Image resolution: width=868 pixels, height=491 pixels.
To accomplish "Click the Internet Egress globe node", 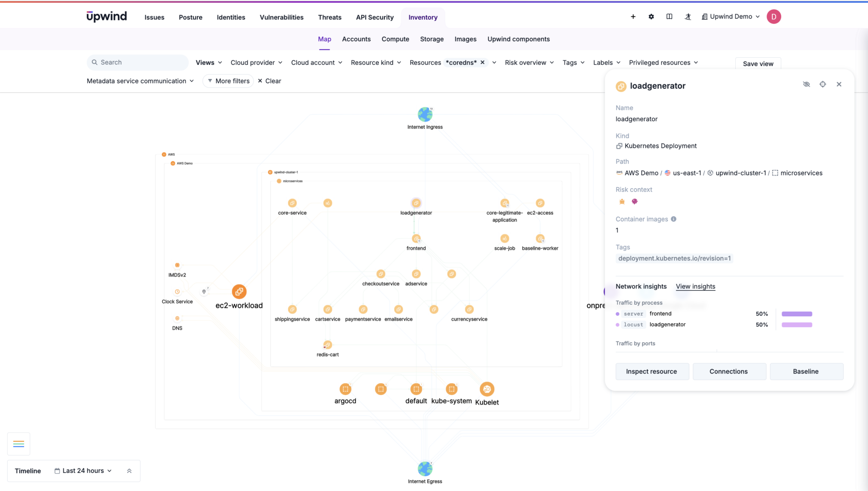I will pyautogui.click(x=425, y=469).
